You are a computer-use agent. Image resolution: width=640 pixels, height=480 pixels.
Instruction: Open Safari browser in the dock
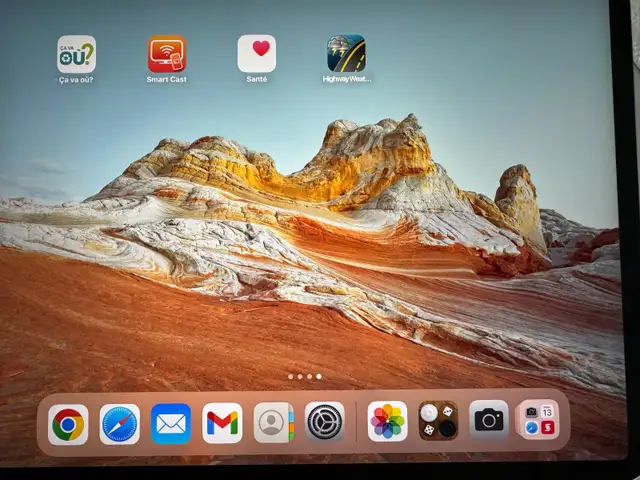[120, 424]
